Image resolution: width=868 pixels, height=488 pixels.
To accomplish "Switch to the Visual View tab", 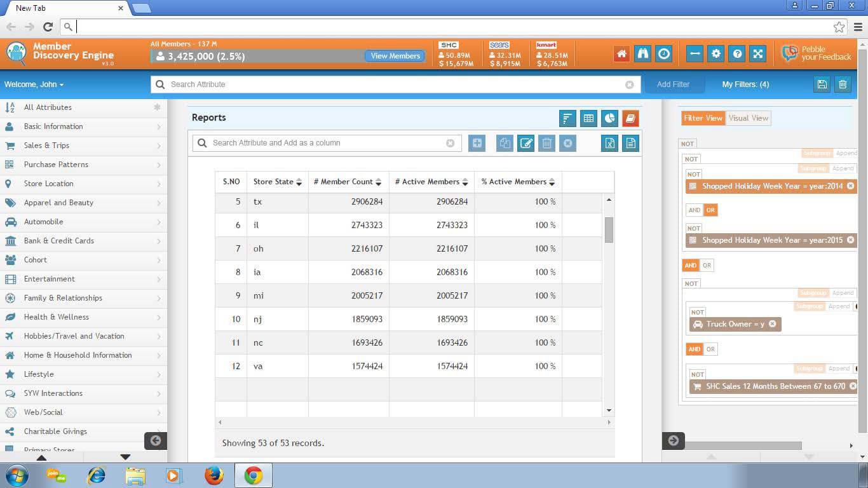I will click(748, 118).
